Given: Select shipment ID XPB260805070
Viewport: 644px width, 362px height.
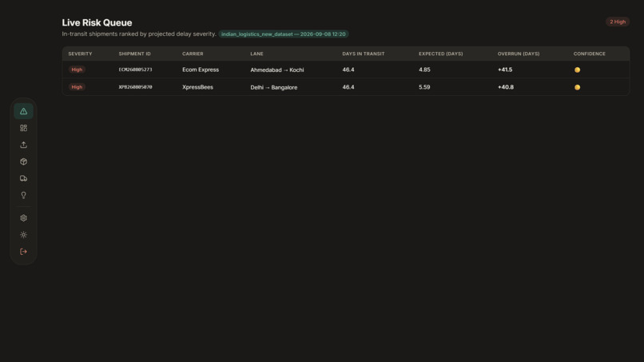Looking at the screenshot, I should click(136, 87).
